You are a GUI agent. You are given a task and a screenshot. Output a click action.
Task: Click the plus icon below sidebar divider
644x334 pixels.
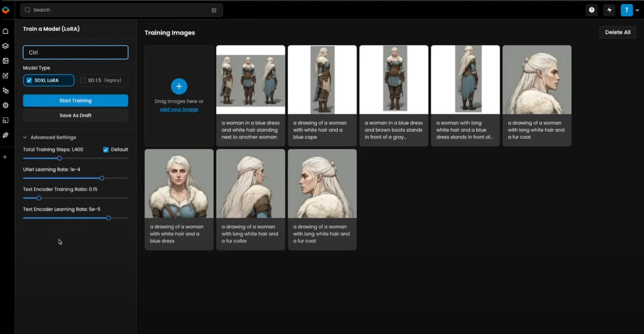pos(5,157)
